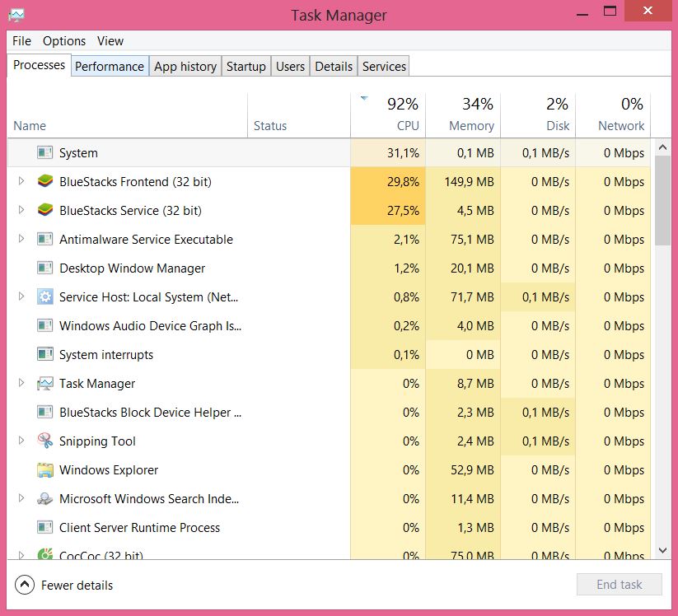Open the File menu
Image resolution: width=678 pixels, height=616 pixels.
coord(21,41)
